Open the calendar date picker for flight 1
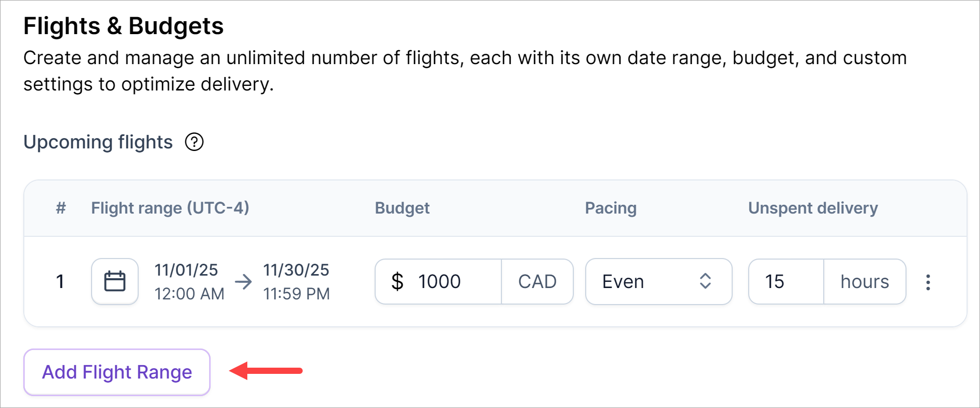980x408 pixels. tap(115, 282)
